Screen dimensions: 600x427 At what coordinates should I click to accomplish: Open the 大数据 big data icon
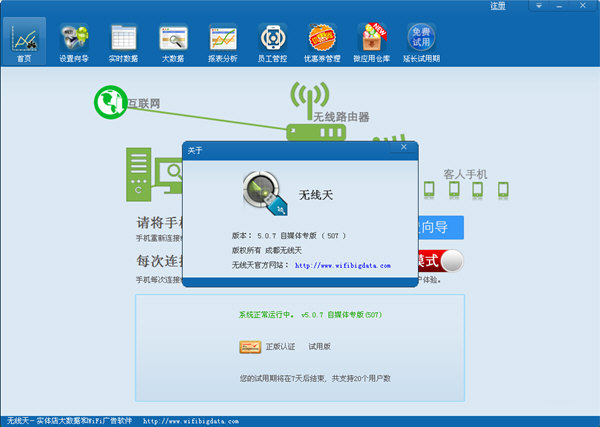point(173,41)
